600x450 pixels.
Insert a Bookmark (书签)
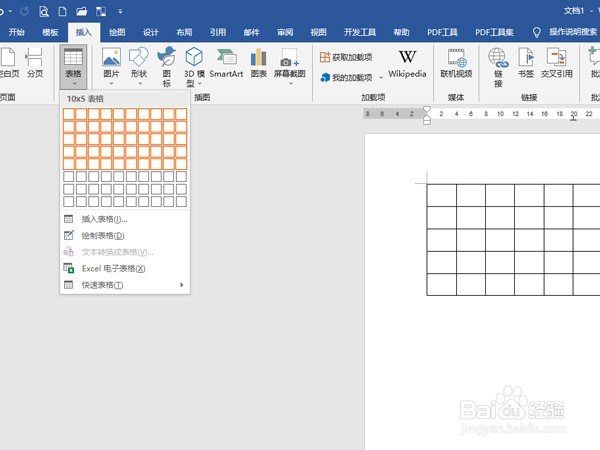[526, 63]
